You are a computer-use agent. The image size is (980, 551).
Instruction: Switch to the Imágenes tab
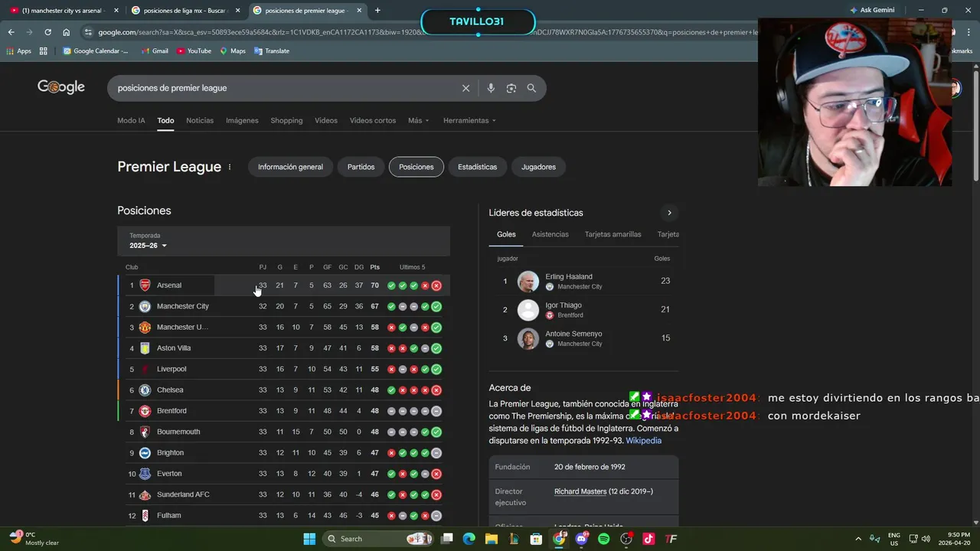click(242, 120)
